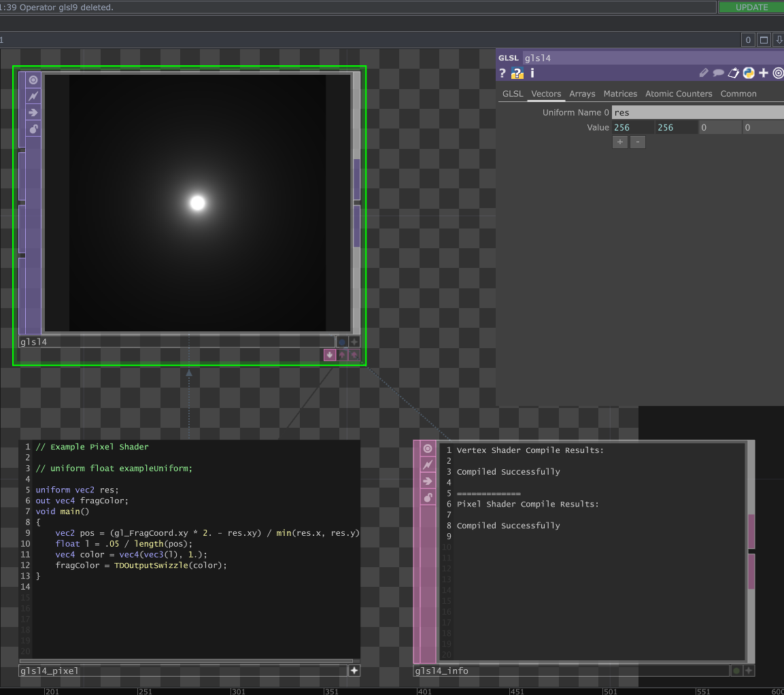The width and height of the screenshot is (784, 695).
Task: Open Python help icon in parameter panel
Action: pyautogui.click(x=517, y=73)
